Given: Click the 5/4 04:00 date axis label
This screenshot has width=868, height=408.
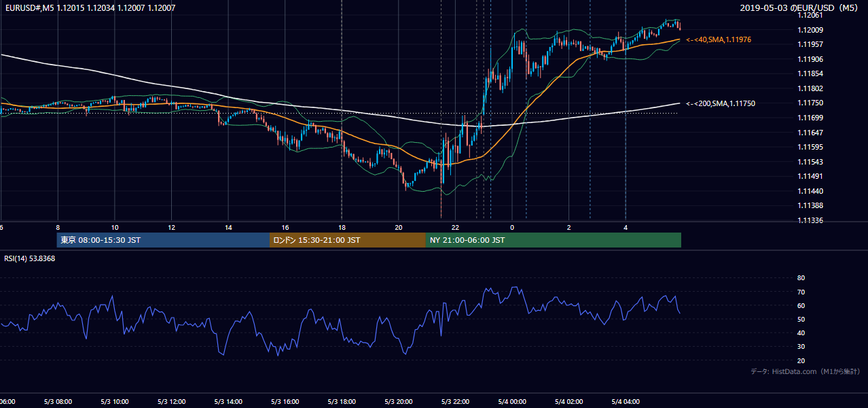Looking at the screenshot, I should tap(626, 402).
